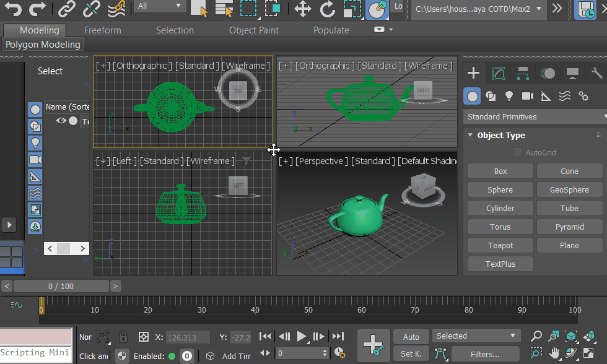The height and width of the screenshot is (364, 607).
Task: Select the Rotate transform tool
Action: click(328, 9)
